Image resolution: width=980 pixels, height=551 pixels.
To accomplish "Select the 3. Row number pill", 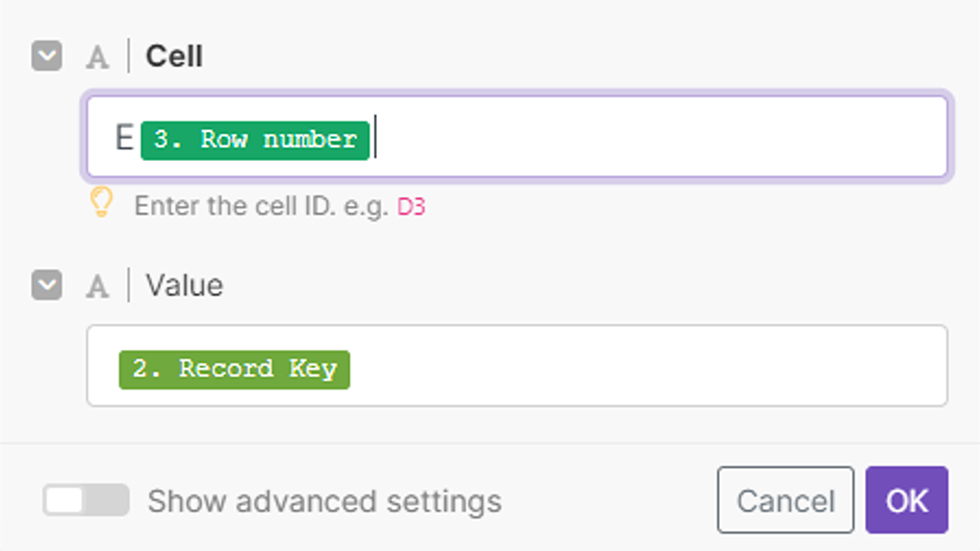I will (255, 140).
